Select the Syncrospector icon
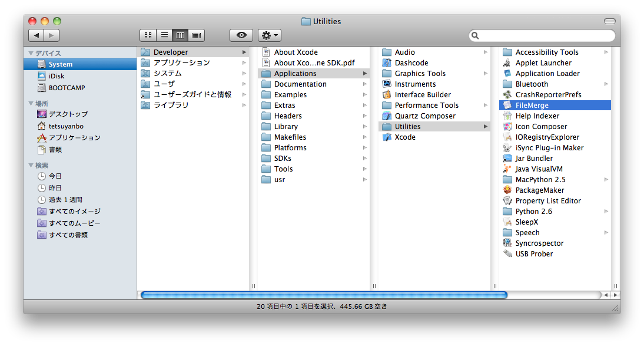The image size is (644, 346). click(x=507, y=243)
